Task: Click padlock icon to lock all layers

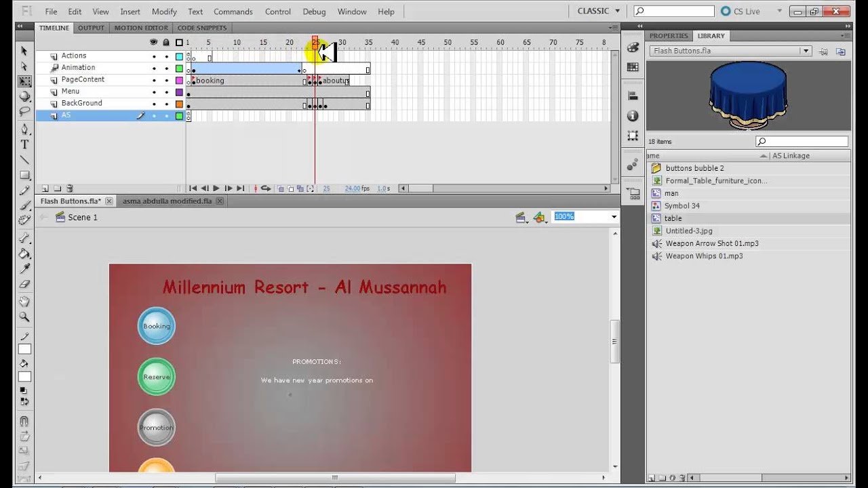Action: tap(167, 42)
